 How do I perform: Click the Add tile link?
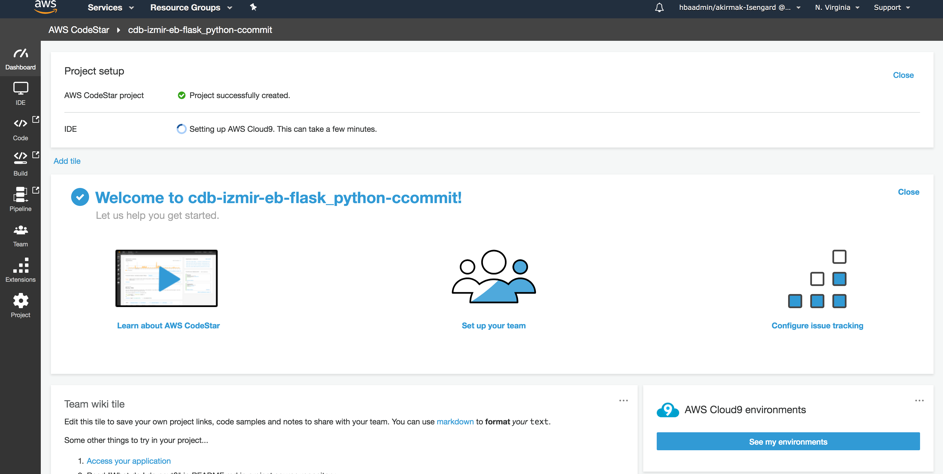coord(67,161)
